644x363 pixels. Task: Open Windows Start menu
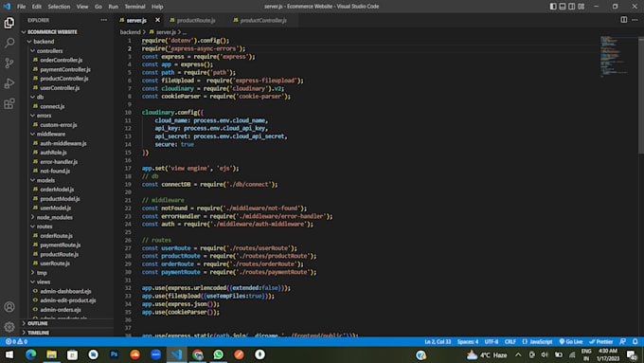[9, 354]
